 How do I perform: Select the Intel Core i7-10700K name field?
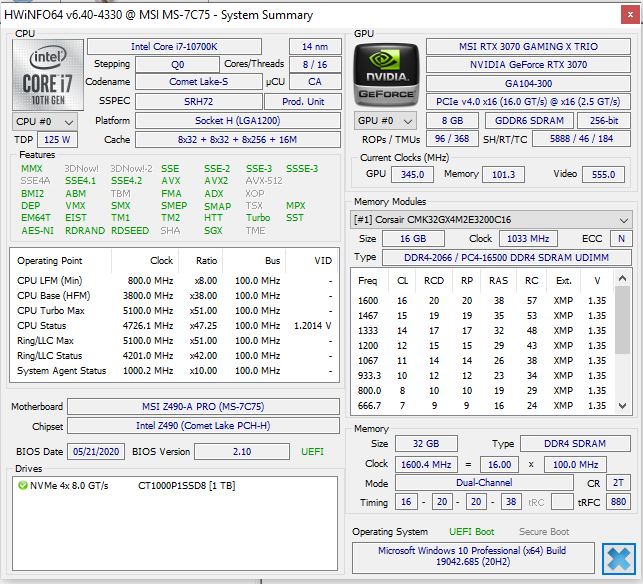click(x=174, y=47)
